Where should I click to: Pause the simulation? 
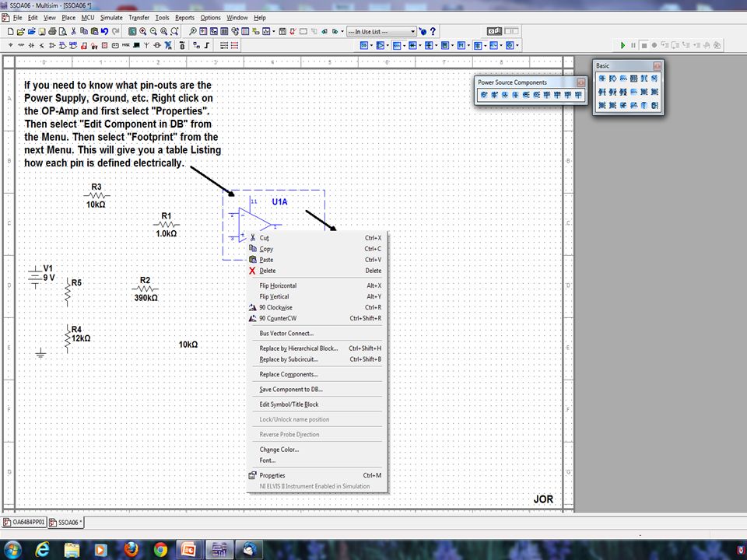click(633, 45)
